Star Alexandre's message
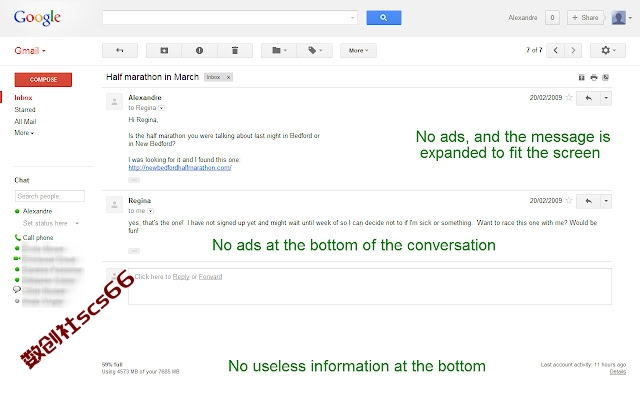This screenshot has height=400, width=640. (x=569, y=98)
